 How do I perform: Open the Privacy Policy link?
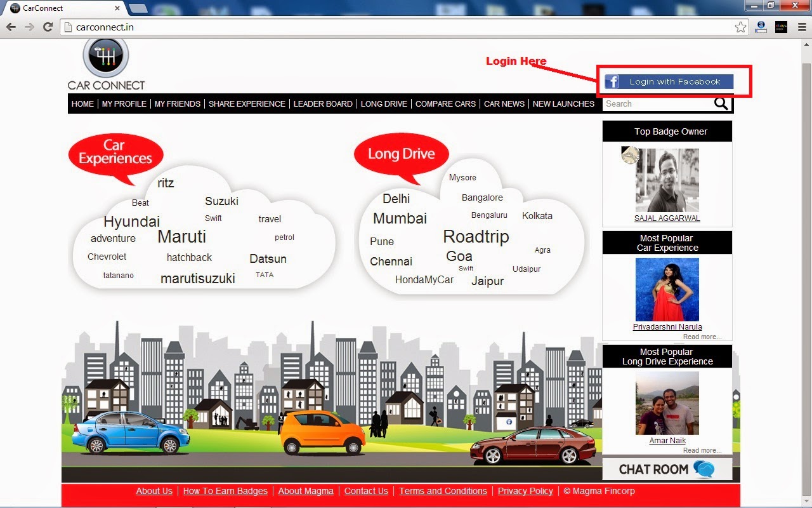pyautogui.click(x=525, y=491)
